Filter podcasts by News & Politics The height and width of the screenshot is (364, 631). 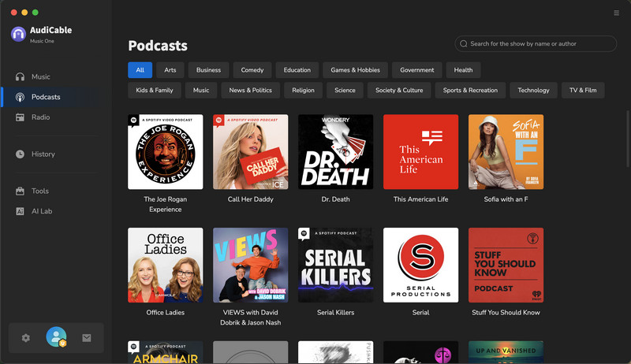250,91
